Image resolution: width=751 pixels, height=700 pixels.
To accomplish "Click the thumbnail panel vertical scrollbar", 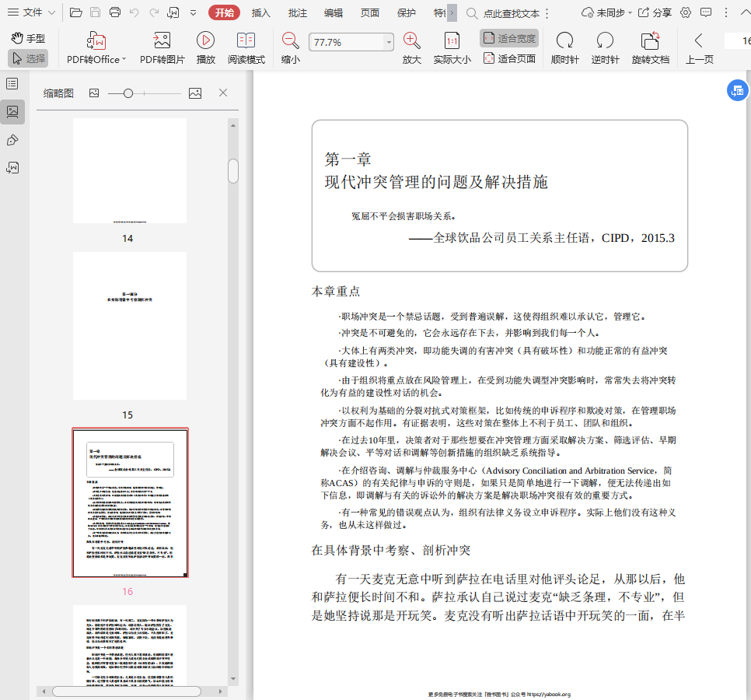I will coord(233,171).
